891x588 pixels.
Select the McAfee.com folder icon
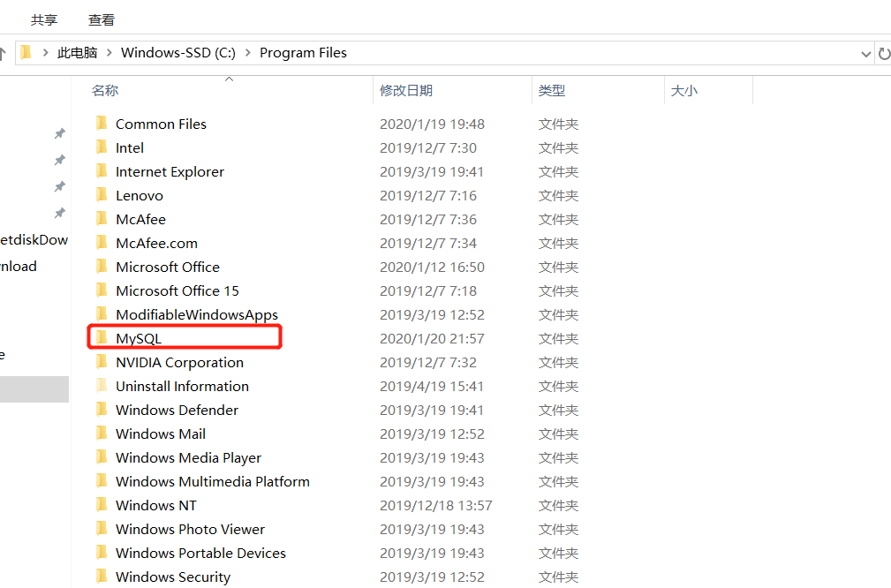click(x=102, y=242)
